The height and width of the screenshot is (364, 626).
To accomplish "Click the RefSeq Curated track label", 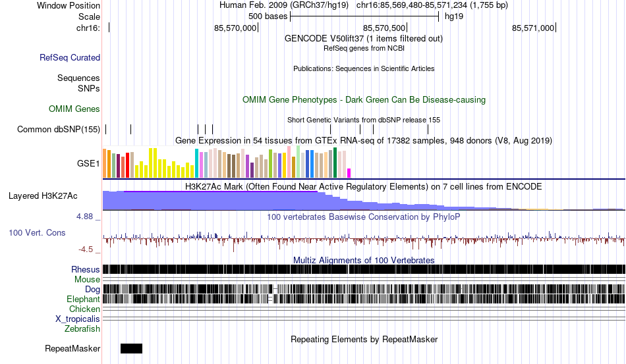I will tap(69, 57).
